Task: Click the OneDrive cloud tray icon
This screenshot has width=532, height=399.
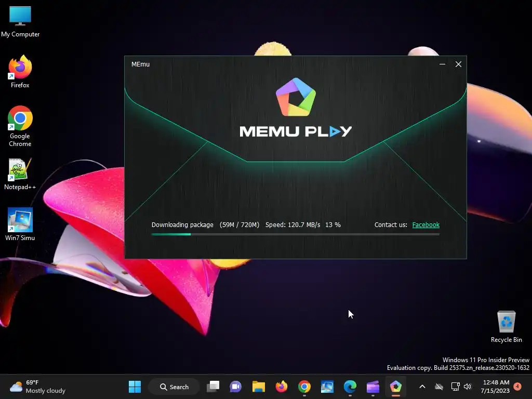Action: (439, 387)
